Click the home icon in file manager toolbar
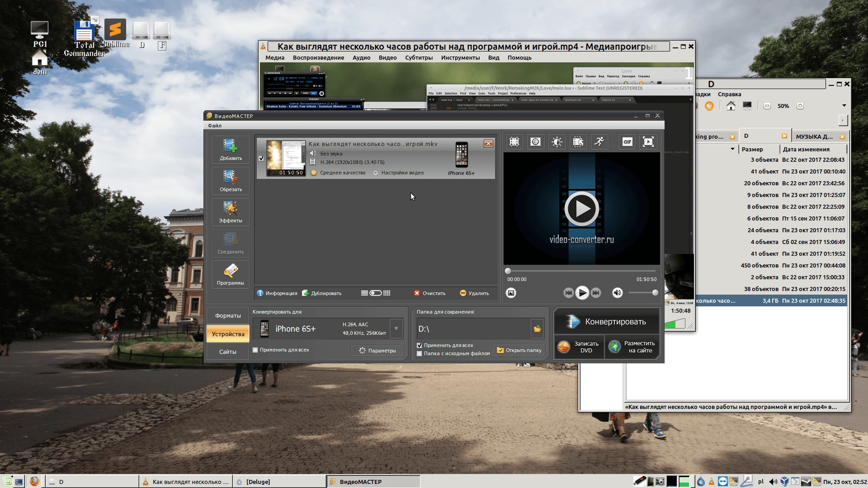 point(731,106)
